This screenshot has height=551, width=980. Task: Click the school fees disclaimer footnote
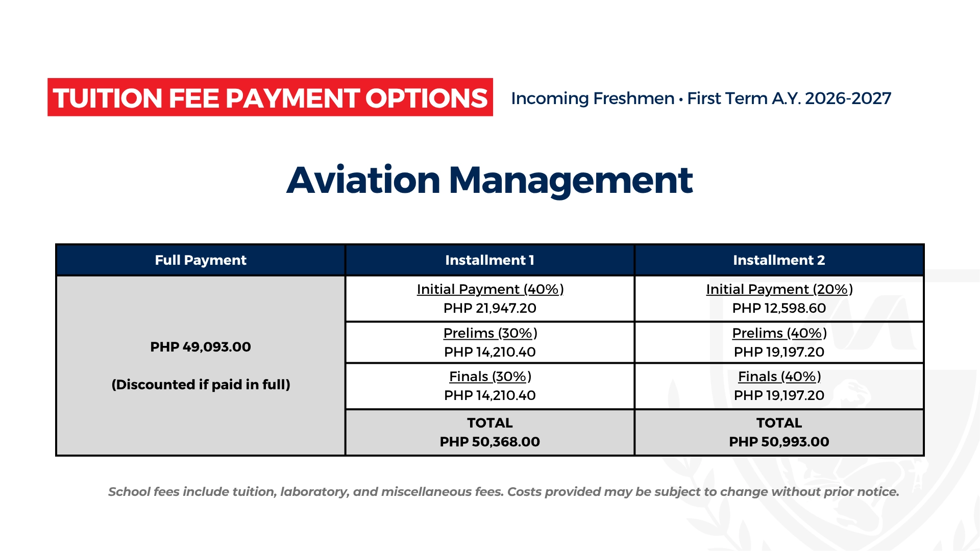point(503,492)
